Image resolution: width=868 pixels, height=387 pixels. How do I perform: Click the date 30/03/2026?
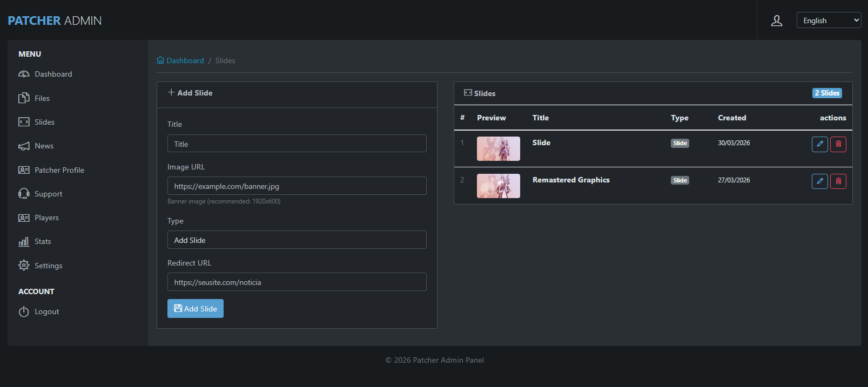(x=734, y=143)
